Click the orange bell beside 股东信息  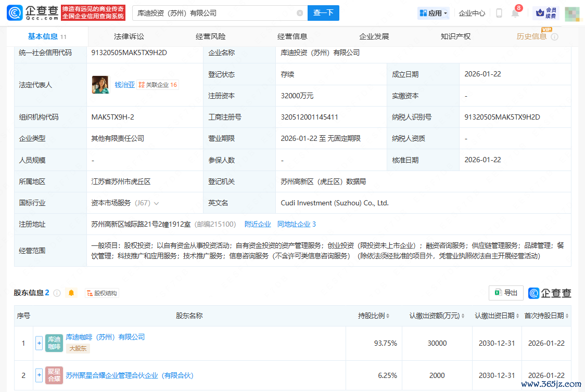(x=71, y=293)
